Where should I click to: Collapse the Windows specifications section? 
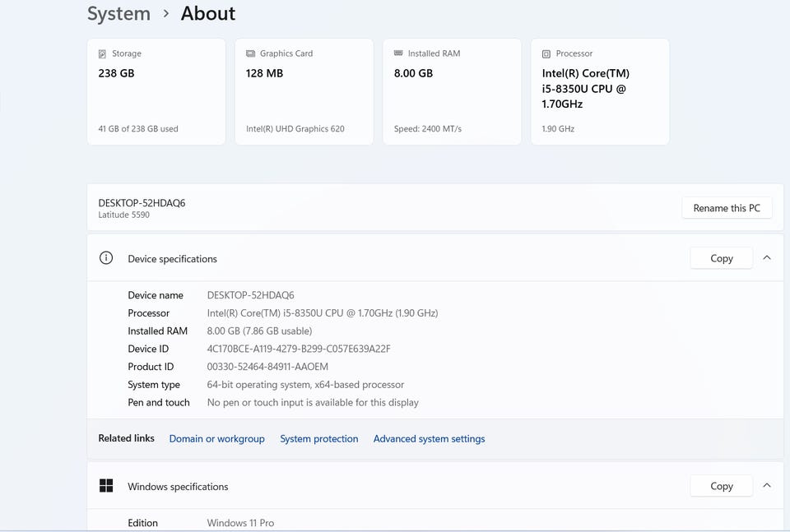[766, 486]
